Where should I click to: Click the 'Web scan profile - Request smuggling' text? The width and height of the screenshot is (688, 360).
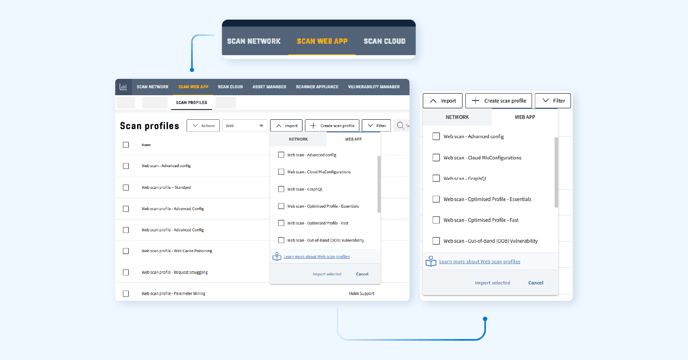click(175, 272)
